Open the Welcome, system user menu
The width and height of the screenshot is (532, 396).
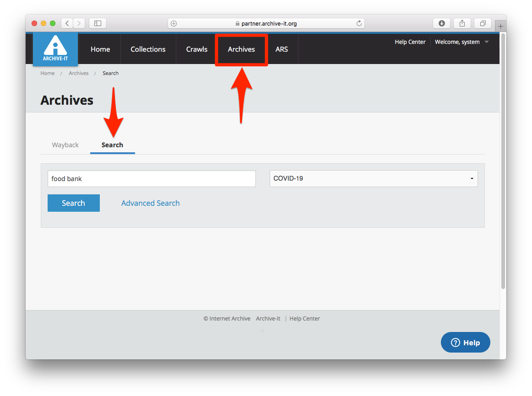[x=461, y=42]
